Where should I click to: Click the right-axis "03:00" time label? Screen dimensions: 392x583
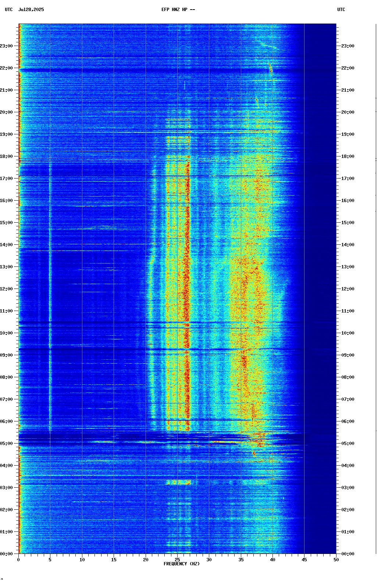point(348,488)
